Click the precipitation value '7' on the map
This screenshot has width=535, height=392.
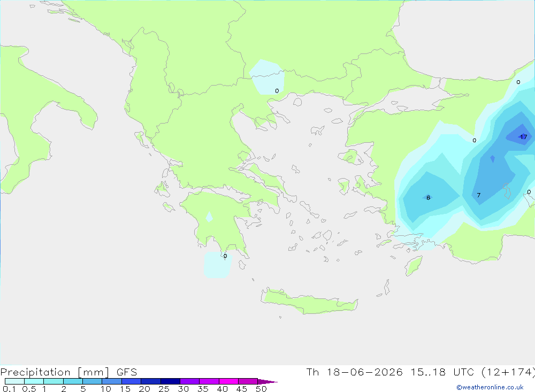point(479,195)
